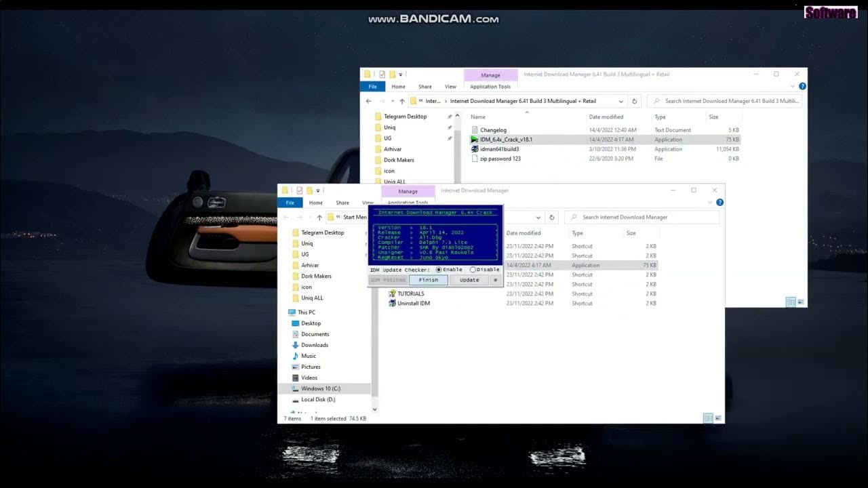Viewport: 868px width, 488px height.
Task: Click sidebar scroll-up arrow in Build 3 window
Action: (x=458, y=115)
